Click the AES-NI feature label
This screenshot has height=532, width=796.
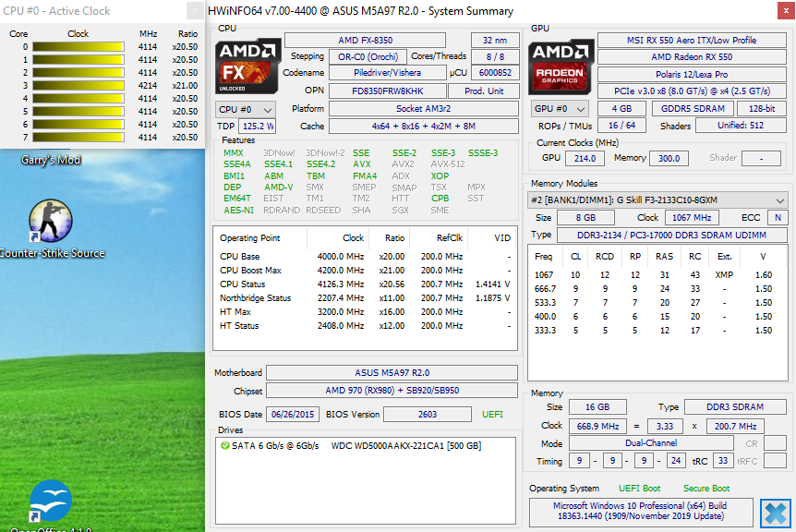pos(238,211)
